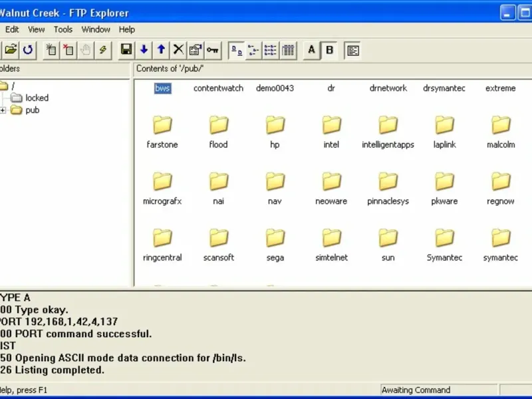The height and width of the screenshot is (399, 532).
Task: Select the farstone folder icon
Action: [x=162, y=124]
